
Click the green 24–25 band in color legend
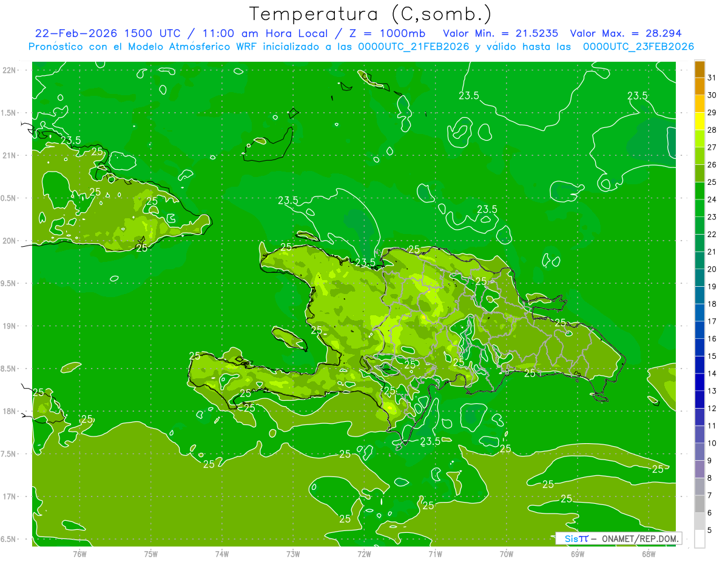[x=699, y=191]
